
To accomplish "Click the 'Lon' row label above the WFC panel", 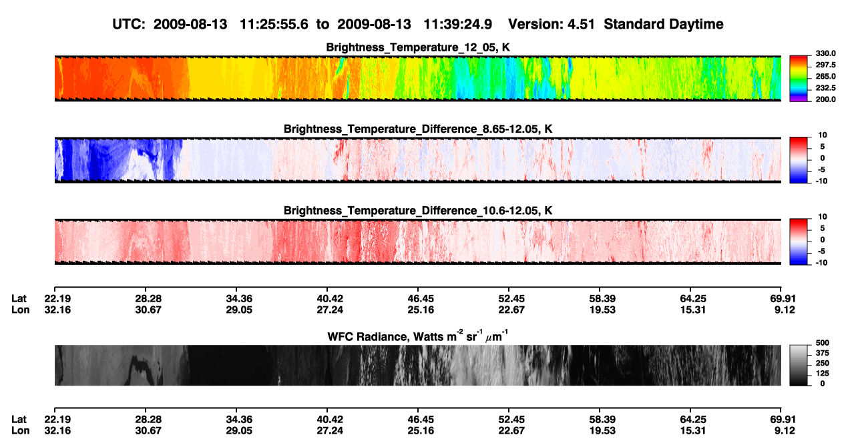I will pos(20,310).
